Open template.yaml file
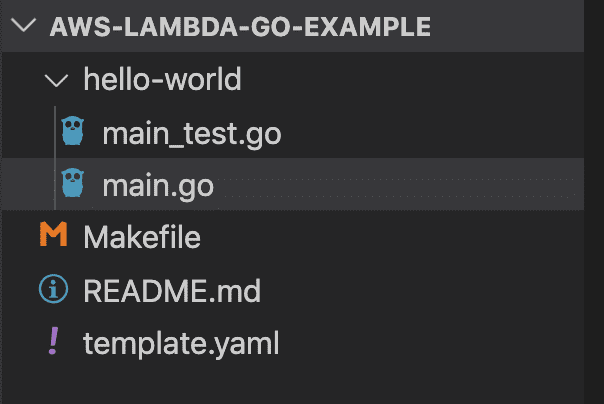The height and width of the screenshot is (404, 604). point(181,344)
